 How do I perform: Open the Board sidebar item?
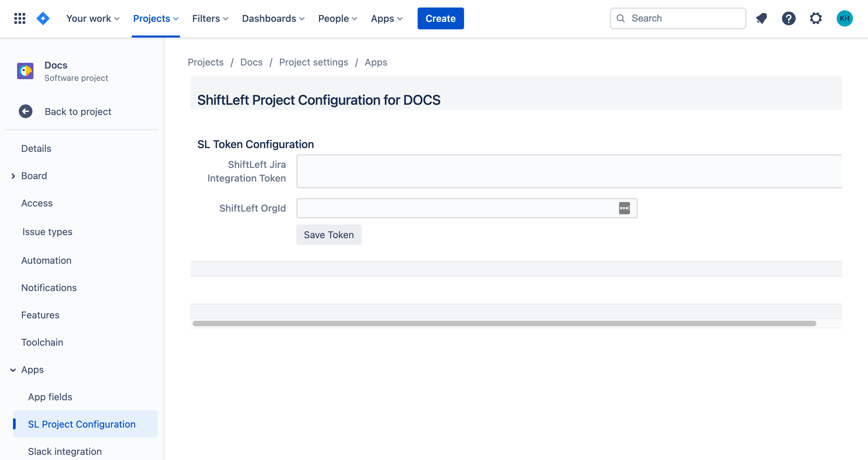pyautogui.click(x=34, y=176)
